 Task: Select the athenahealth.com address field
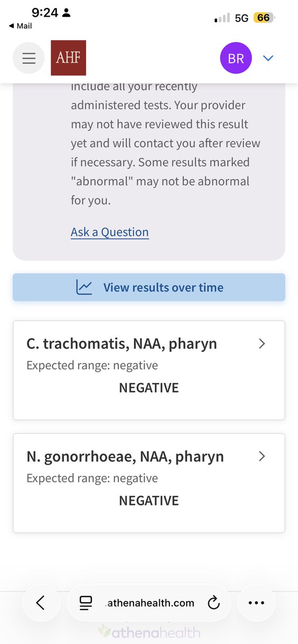point(149,603)
